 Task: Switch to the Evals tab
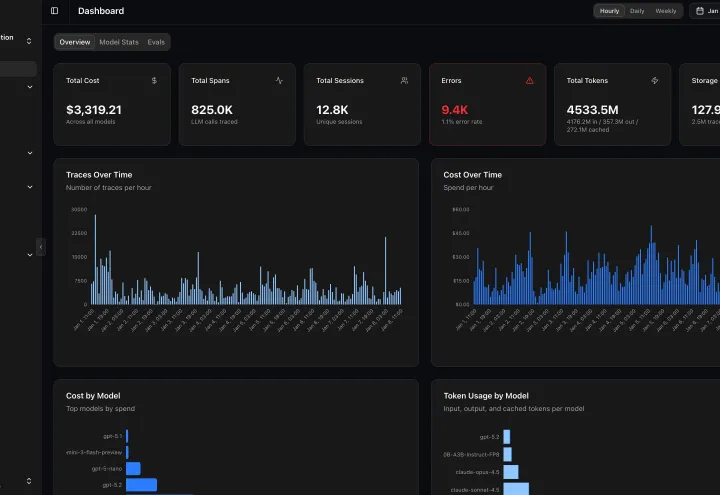(156, 42)
